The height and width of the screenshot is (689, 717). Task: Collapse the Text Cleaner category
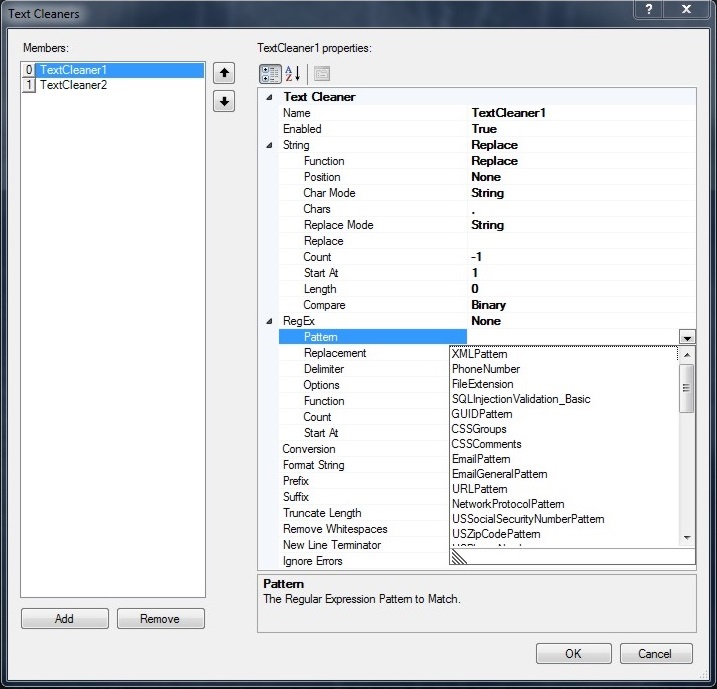(x=268, y=97)
